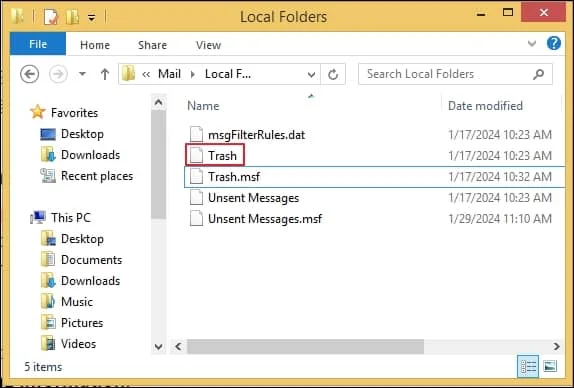Open Downloads under This PC

click(90, 281)
